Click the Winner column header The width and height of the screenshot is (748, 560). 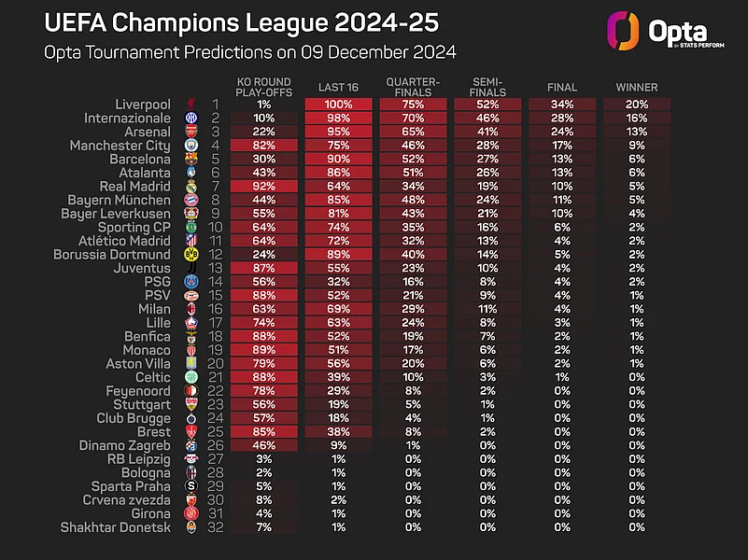[637, 88]
